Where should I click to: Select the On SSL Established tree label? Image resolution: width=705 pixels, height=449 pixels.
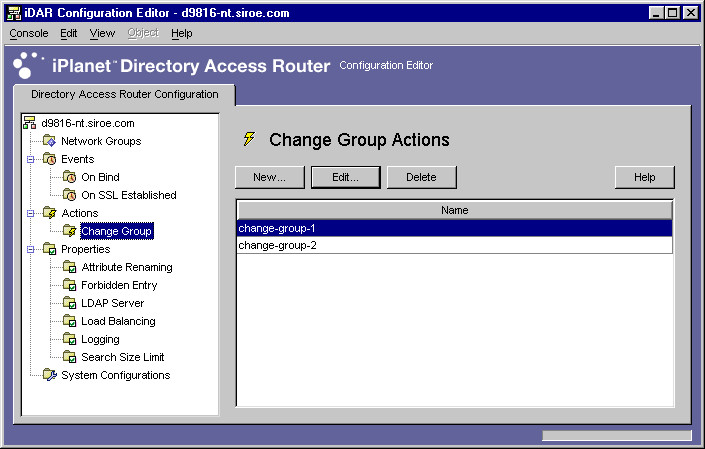click(x=129, y=195)
